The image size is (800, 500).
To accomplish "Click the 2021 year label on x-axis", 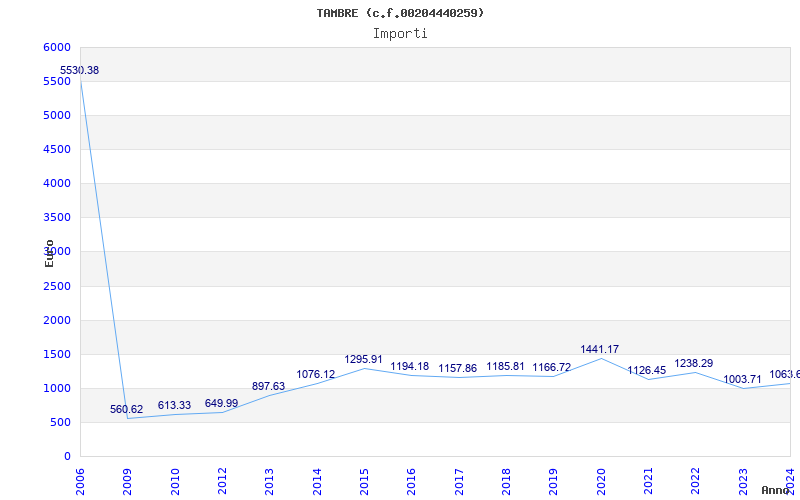I will tap(648, 481).
